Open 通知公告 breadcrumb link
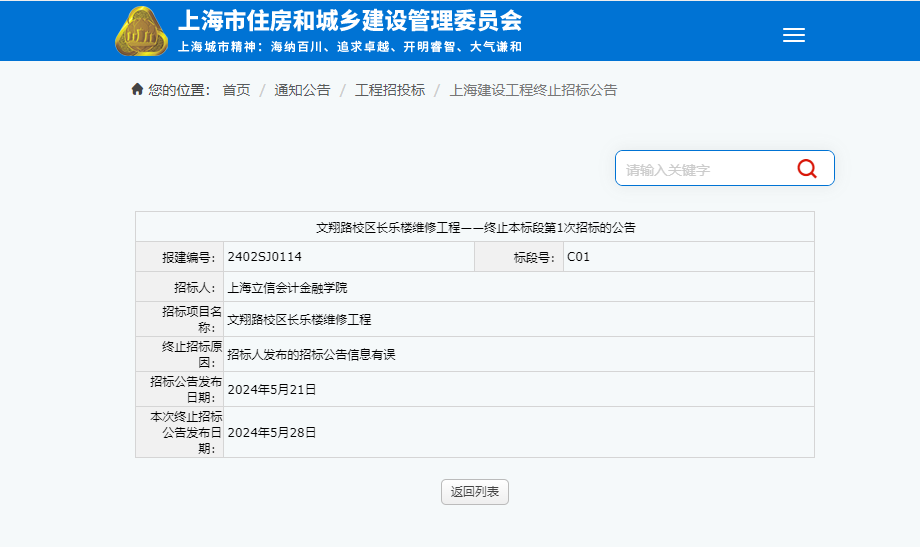 pyautogui.click(x=302, y=90)
